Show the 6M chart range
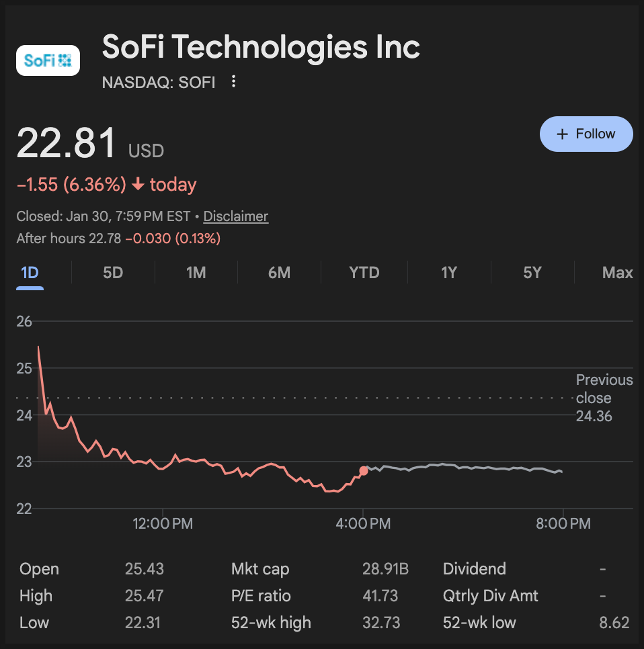The image size is (644, 649). coord(279,273)
